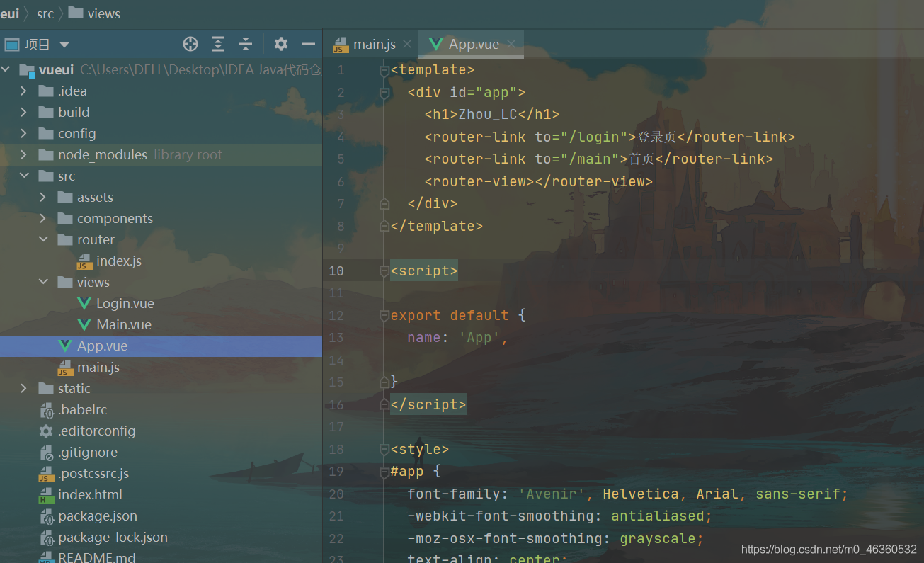
Task: Expand the static folder
Action: pos(24,388)
